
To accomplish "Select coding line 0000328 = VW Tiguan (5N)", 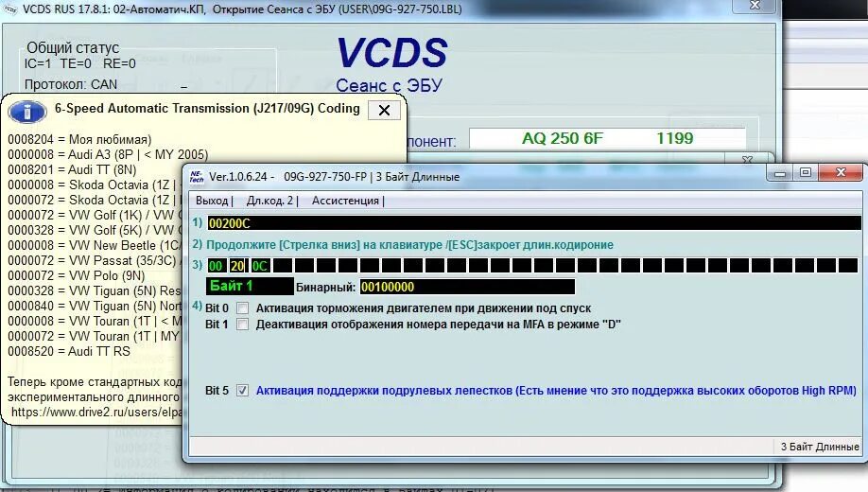I will 95,290.
